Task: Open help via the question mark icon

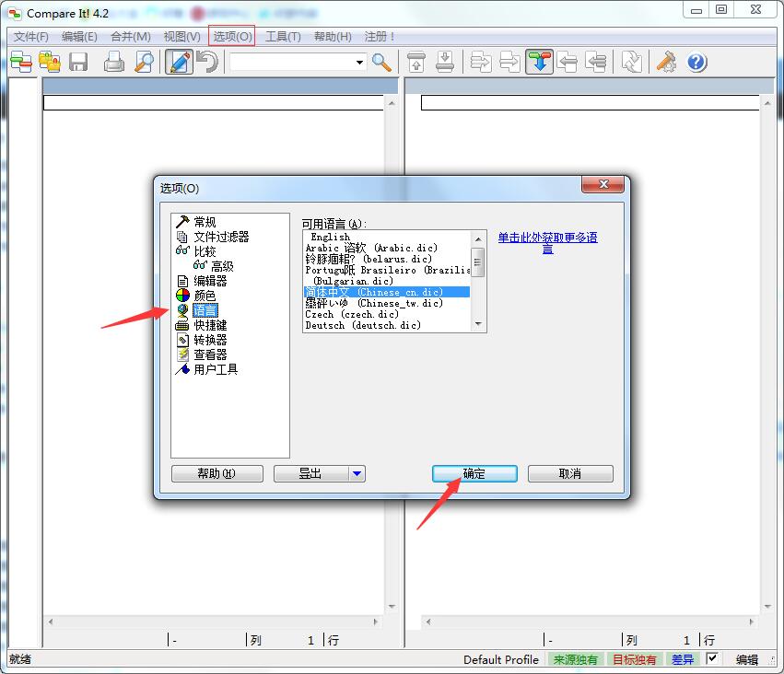Action: [696, 62]
